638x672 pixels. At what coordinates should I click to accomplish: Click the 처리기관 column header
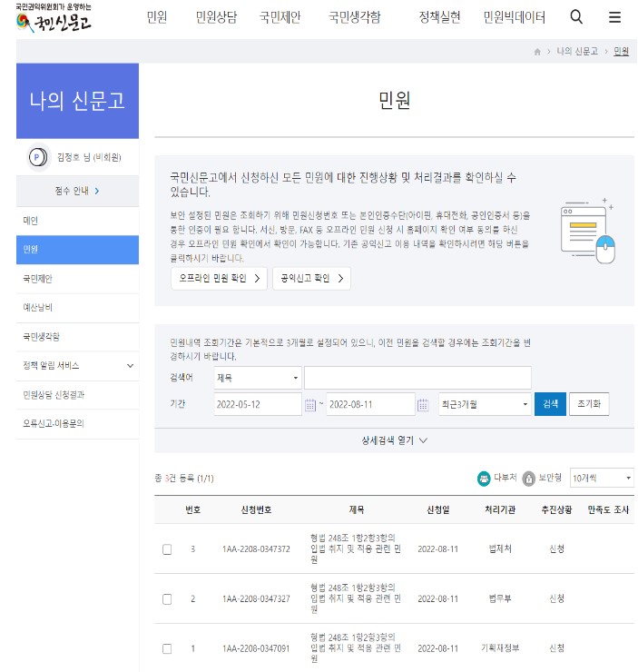click(500, 509)
